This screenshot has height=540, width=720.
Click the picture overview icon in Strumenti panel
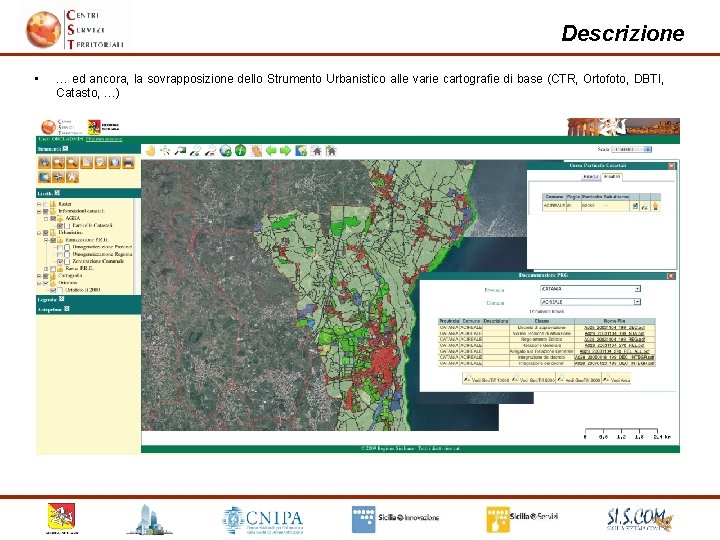pyautogui.click(x=45, y=177)
